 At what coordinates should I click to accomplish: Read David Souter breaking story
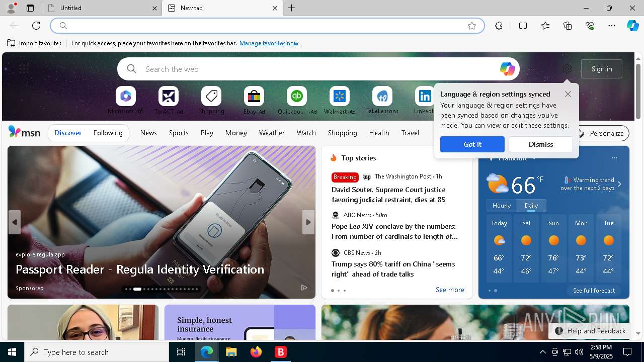388,195
